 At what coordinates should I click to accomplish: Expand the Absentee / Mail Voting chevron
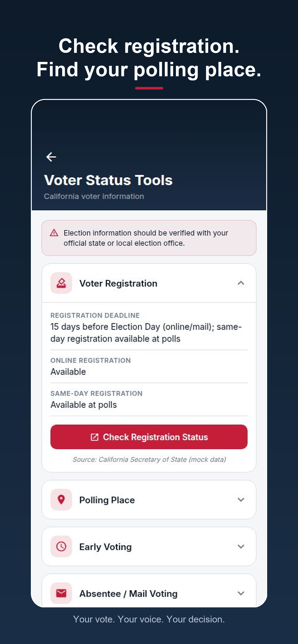click(x=241, y=593)
